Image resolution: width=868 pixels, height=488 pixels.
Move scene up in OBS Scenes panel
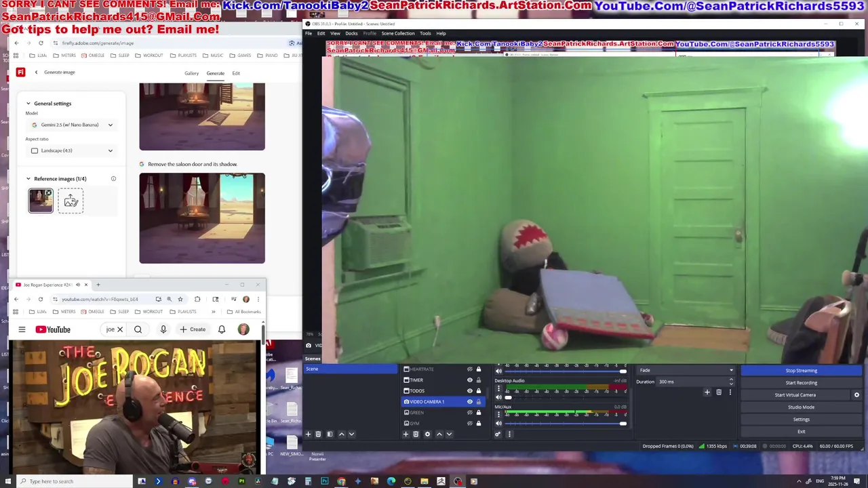[341, 434]
